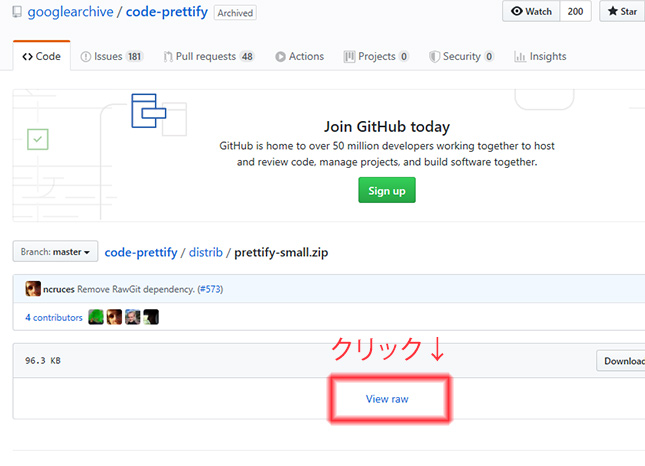Click the Watch button
Image resolution: width=645 pixels, height=466 pixels.
click(x=531, y=11)
